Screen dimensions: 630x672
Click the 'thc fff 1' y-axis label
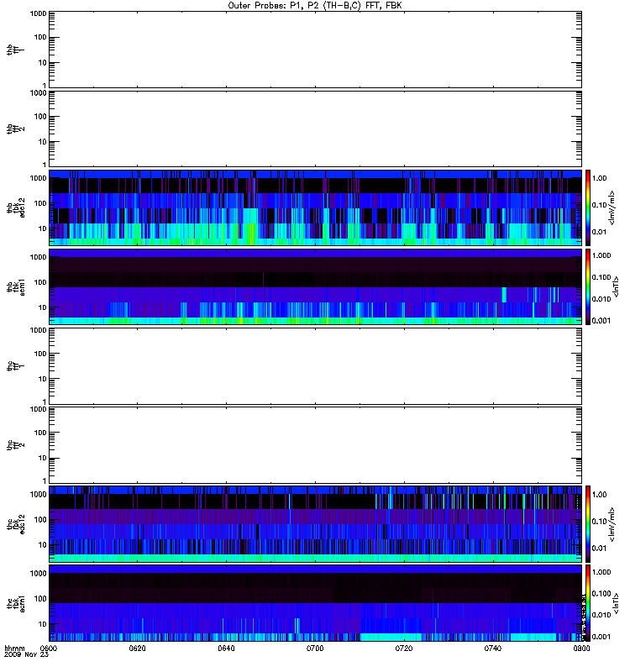(16, 365)
